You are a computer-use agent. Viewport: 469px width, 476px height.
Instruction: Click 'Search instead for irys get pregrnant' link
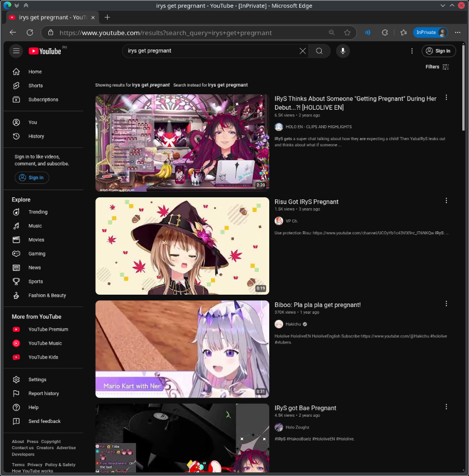(x=211, y=85)
